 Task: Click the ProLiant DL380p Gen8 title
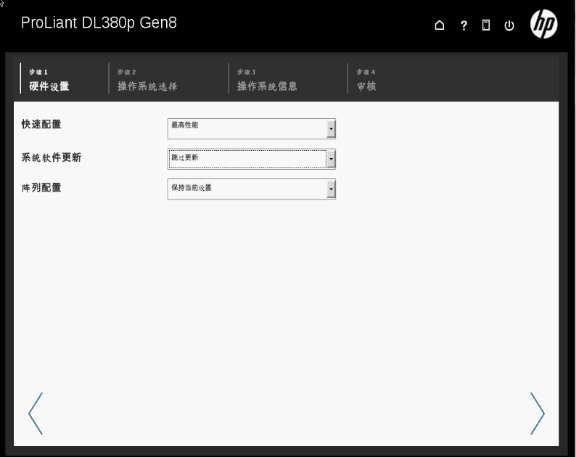click(x=99, y=23)
